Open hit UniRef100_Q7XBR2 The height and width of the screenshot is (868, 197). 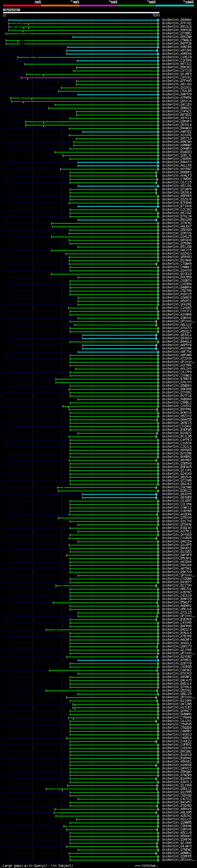177,33
